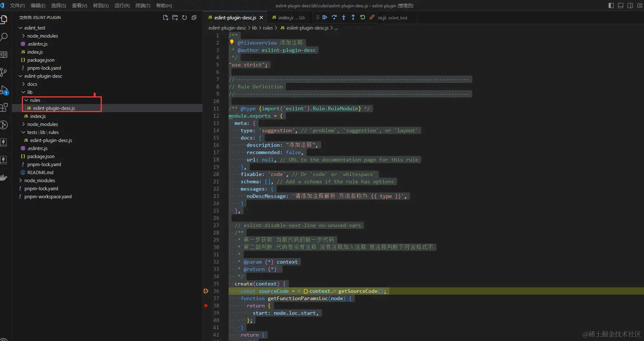
Task: Continue debugging from the debug toolbar
Action: click(x=325, y=17)
